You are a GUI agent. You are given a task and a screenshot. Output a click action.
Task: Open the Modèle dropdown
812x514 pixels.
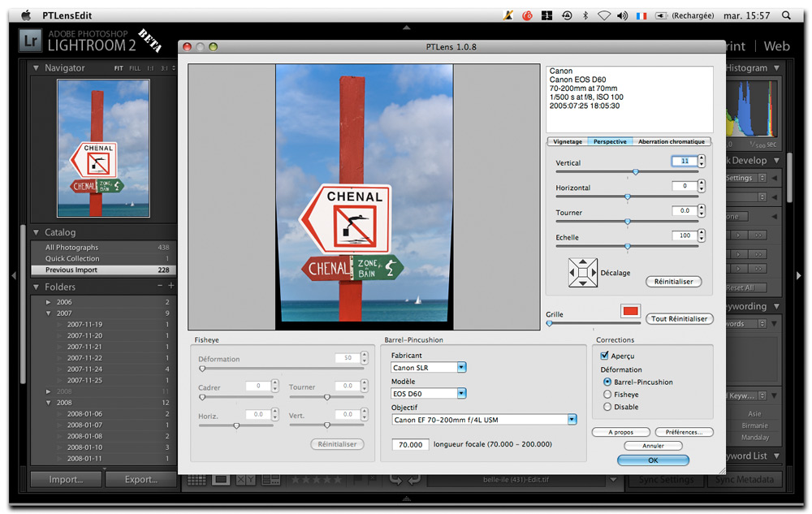tap(461, 393)
